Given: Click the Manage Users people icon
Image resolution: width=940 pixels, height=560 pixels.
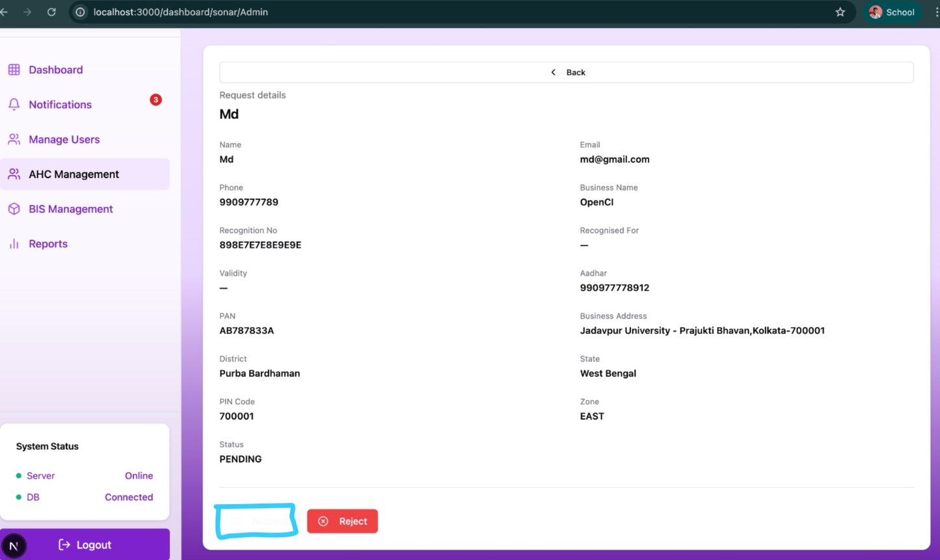Looking at the screenshot, I should (x=14, y=139).
